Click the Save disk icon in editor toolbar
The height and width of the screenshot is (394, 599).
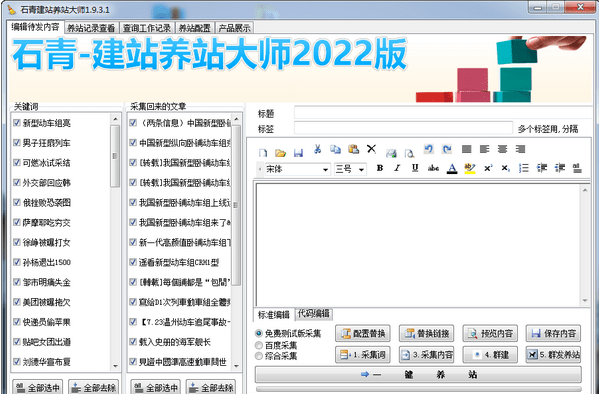coord(298,153)
